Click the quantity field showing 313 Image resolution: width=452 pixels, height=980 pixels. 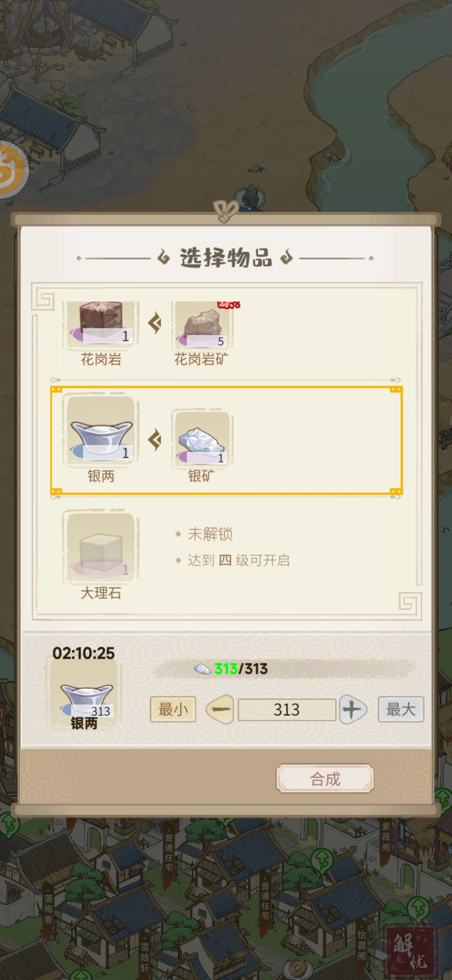tap(287, 709)
